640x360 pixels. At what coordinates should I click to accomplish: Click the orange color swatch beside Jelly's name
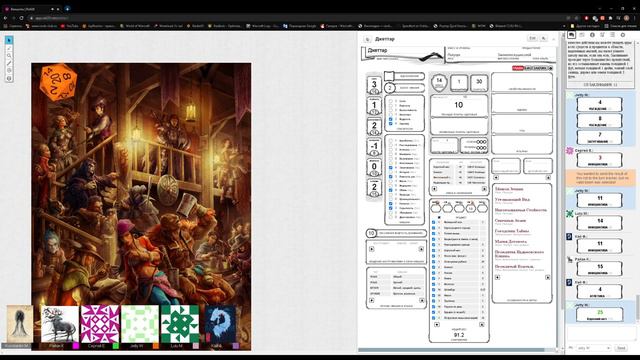(x=156, y=346)
